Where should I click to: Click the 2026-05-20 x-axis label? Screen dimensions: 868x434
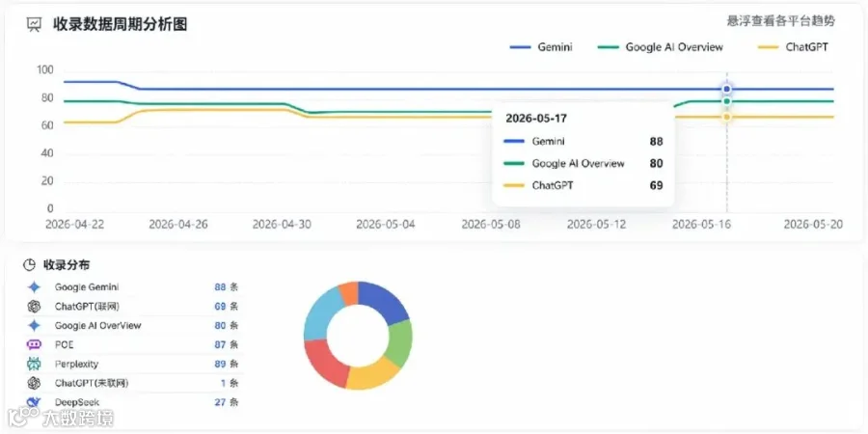[x=813, y=224]
